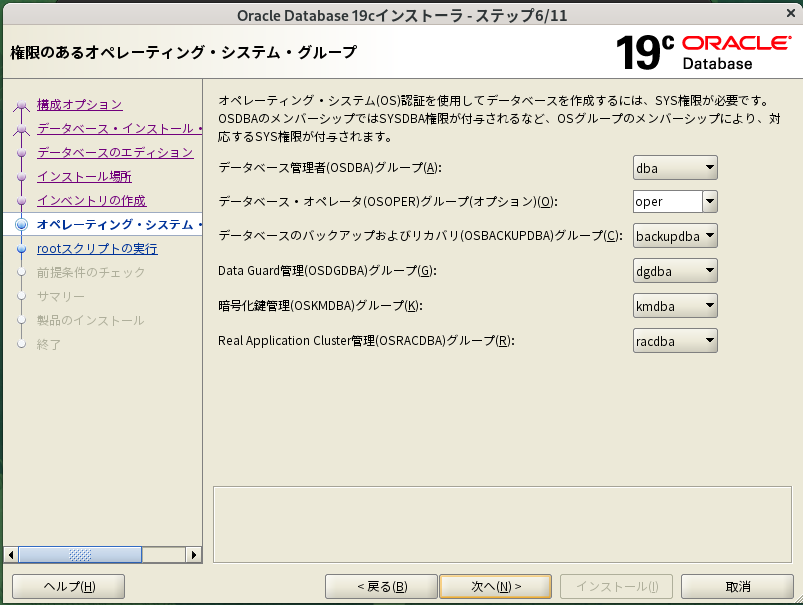Open the OSRACDBA dropdown showing racdba
The width and height of the screenshot is (803, 605).
click(675, 341)
